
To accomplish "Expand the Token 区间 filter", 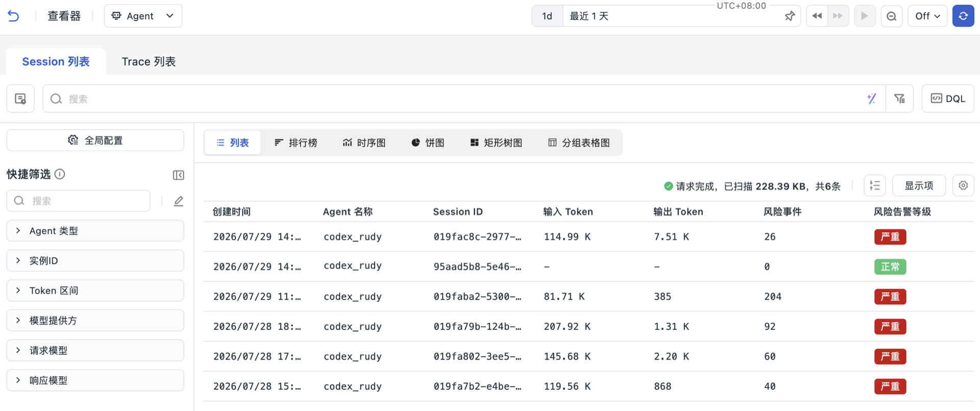I will pos(95,291).
